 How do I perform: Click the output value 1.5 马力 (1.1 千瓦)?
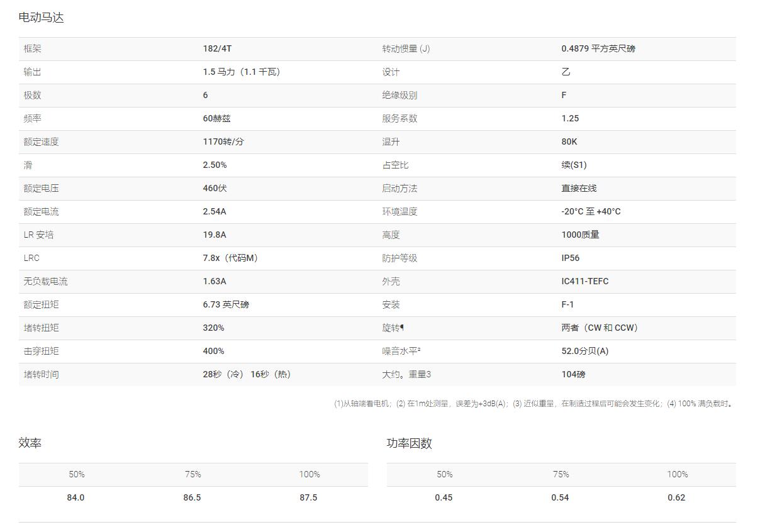242,72
